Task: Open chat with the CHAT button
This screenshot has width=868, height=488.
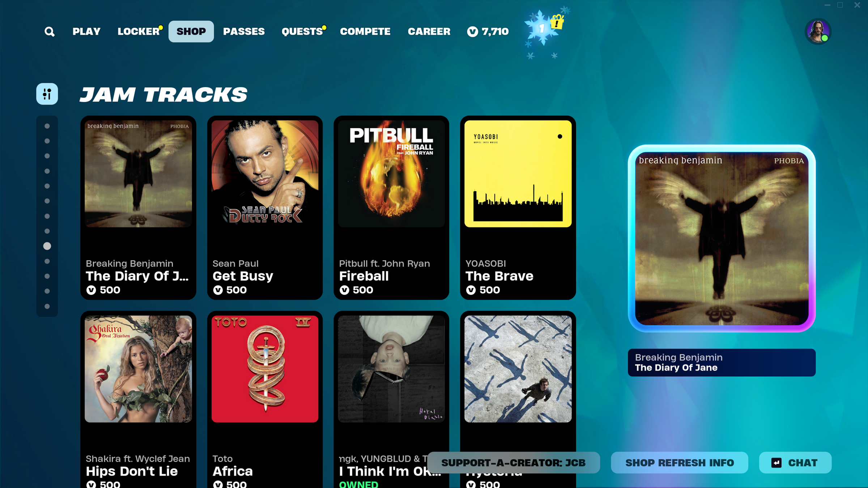Action: pyautogui.click(x=795, y=463)
